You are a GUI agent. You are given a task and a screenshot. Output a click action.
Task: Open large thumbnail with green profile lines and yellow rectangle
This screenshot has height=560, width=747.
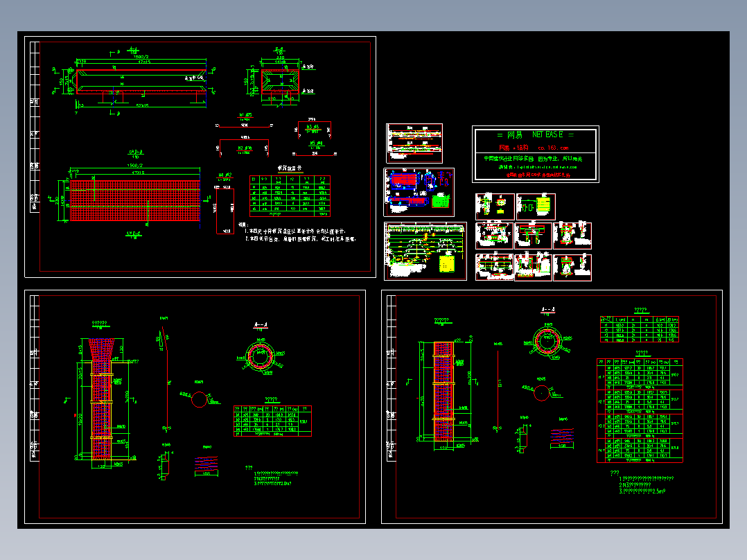pos(425,251)
